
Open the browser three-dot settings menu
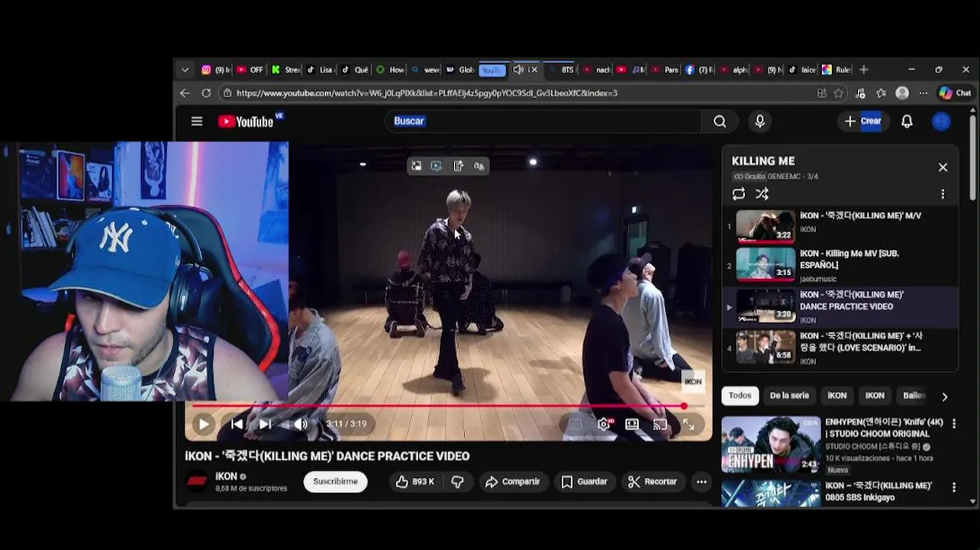click(x=924, y=93)
